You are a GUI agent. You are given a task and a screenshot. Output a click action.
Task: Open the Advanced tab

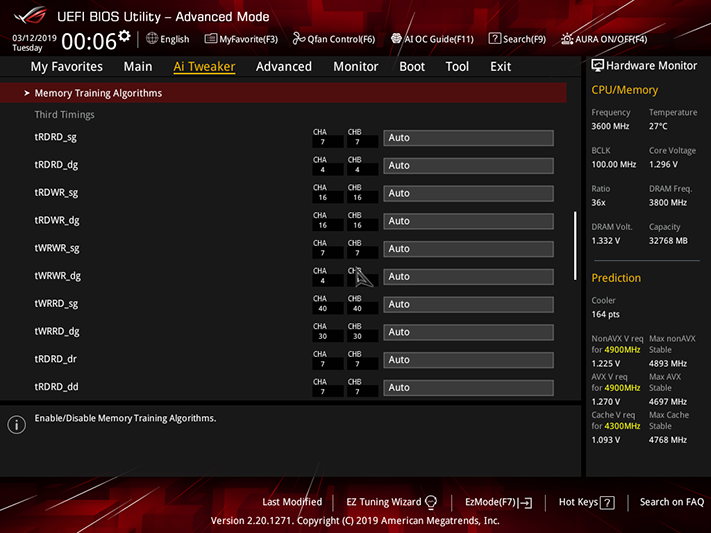[x=284, y=67]
